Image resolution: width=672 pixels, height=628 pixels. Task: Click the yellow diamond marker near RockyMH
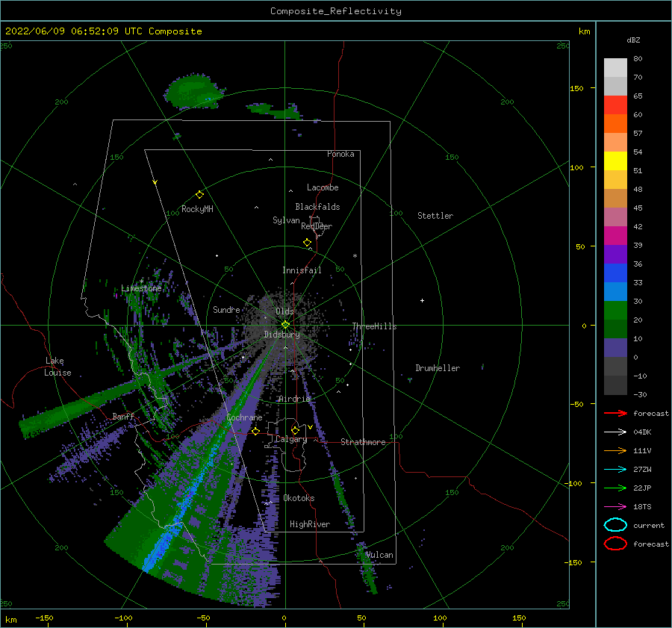[x=199, y=195]
